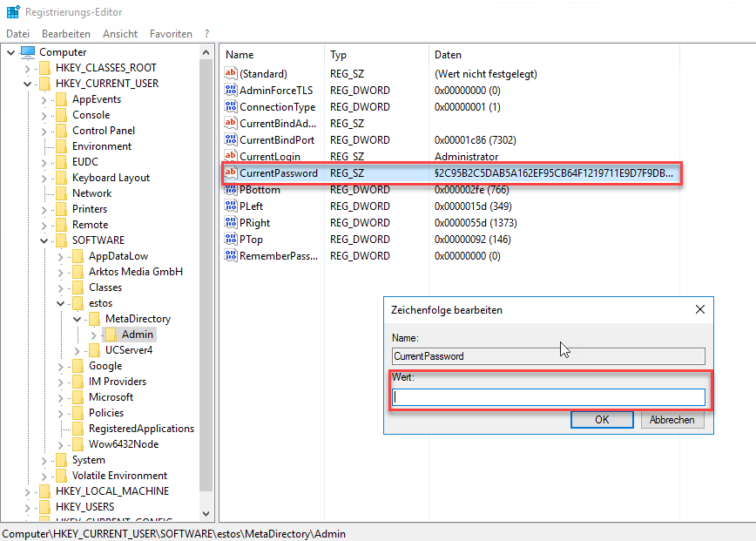
Task: Click the UCServer4 folder icon
Action: (x=94, y=350)
